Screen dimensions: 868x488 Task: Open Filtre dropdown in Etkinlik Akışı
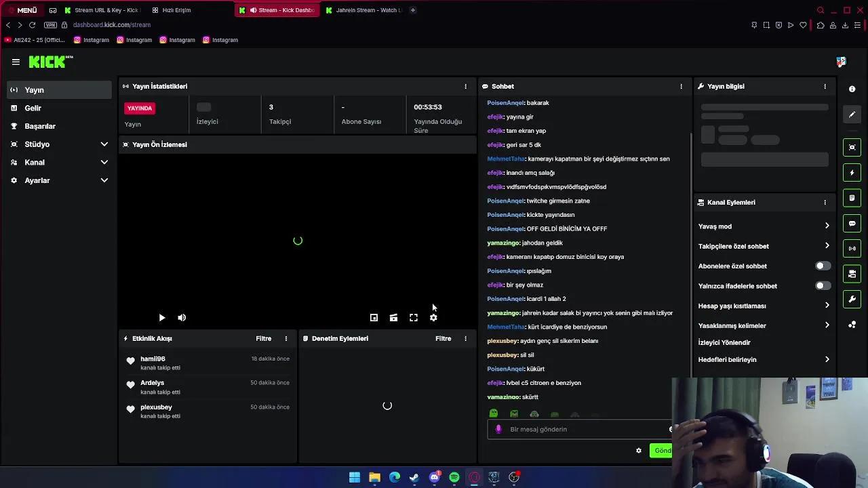[x=263, y=338]
